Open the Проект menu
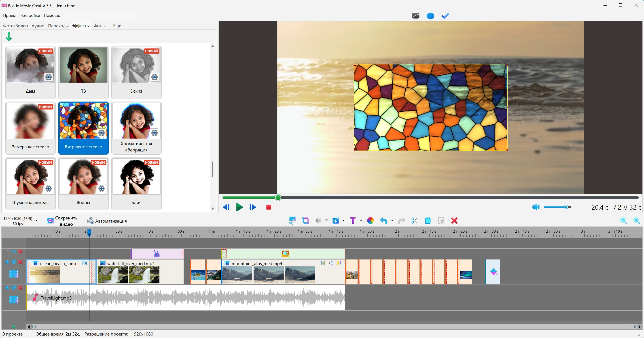This screenshot has height=338, width=644. 10,15
